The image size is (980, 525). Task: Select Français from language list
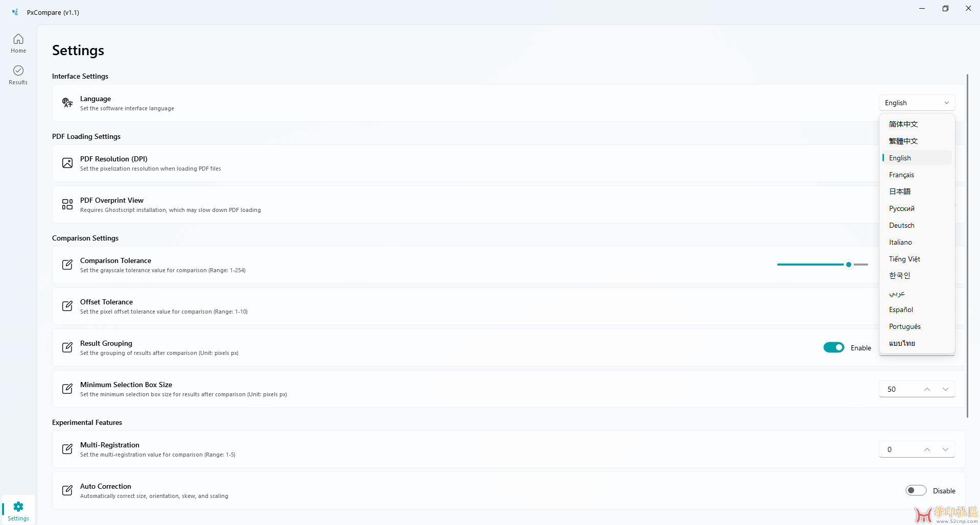(x=901, y=175)
